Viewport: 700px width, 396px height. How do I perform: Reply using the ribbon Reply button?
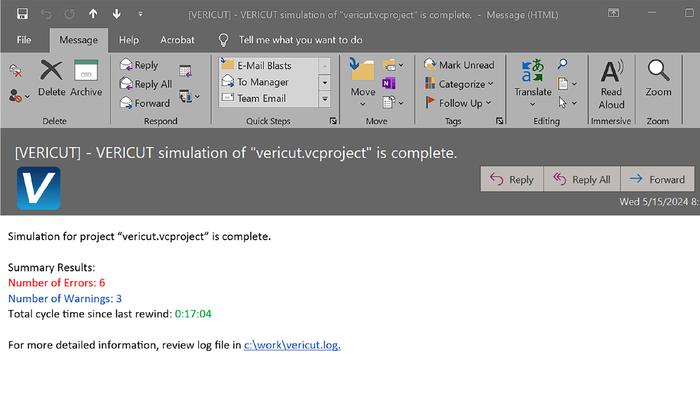point(139,65)
